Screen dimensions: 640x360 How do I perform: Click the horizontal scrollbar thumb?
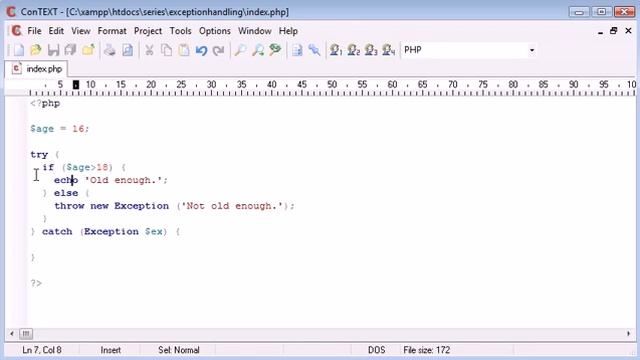[26, 334]
